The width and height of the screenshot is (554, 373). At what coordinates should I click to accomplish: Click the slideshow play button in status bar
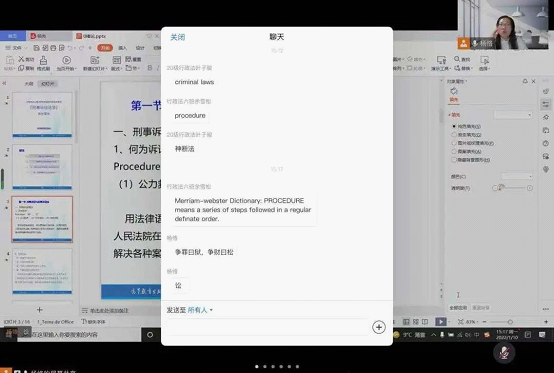441,322
